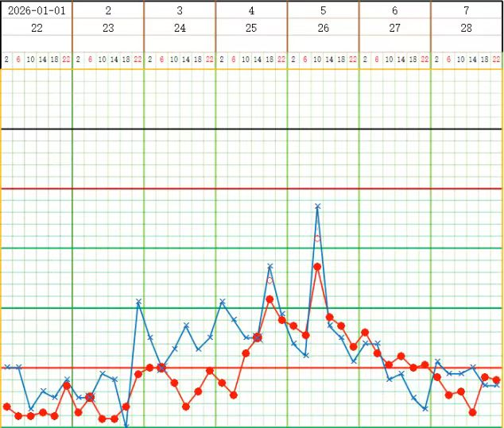Click the highest blue X peak marker
Image resolution: width=504 pixels, height=428 pixels.
point(317,206)
